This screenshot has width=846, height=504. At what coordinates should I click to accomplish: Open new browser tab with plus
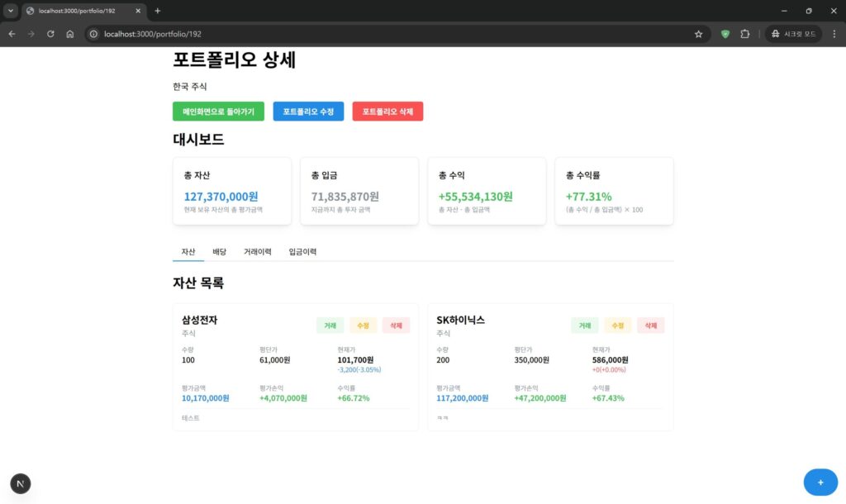[x=158, y=11]
